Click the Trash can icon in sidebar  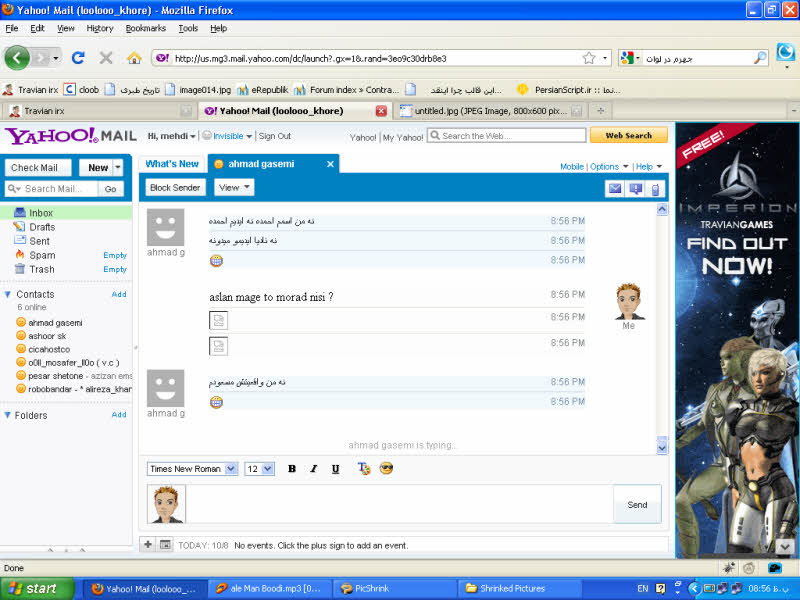20,269
